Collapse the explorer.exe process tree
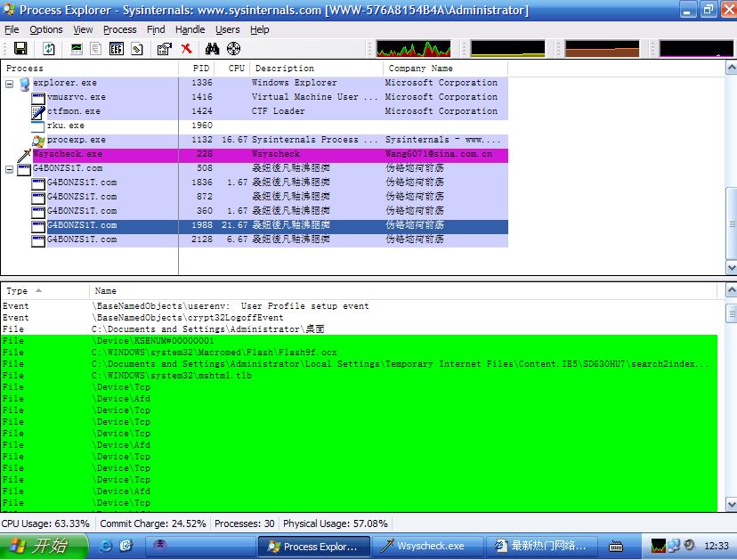This screenshot has height=560, width=737. click(10, 84)
